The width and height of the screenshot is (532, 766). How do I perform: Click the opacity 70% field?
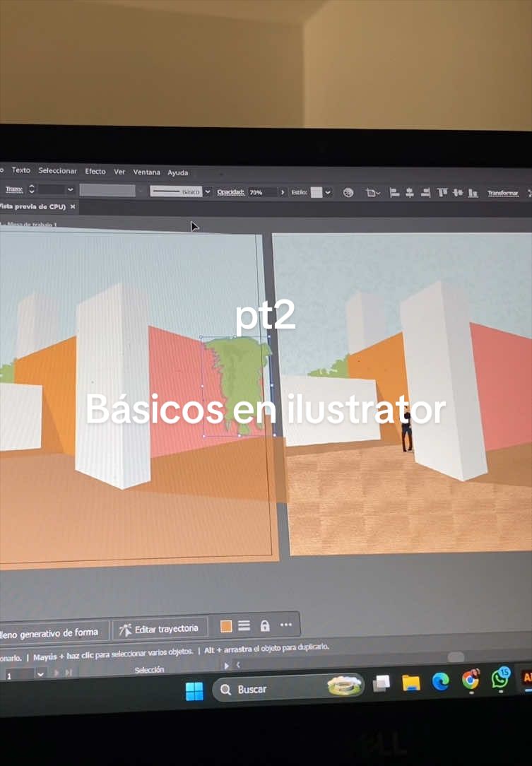pos(263,192)
